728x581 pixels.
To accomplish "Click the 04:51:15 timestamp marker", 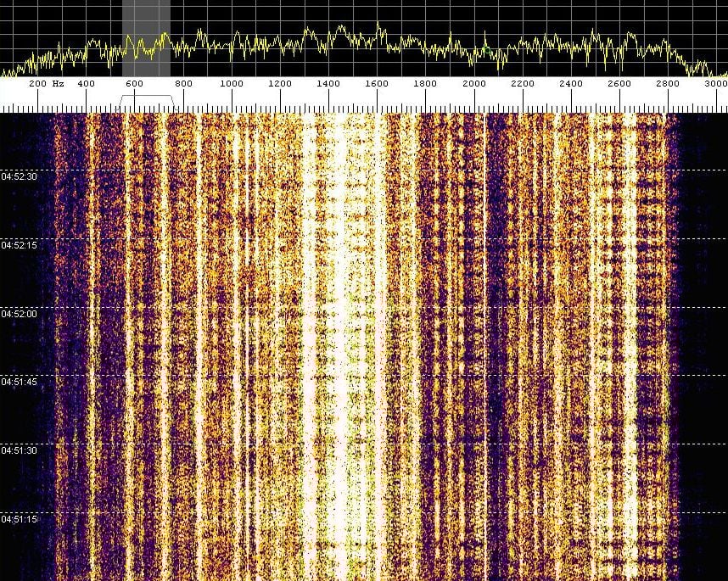I will coord(19,519).
